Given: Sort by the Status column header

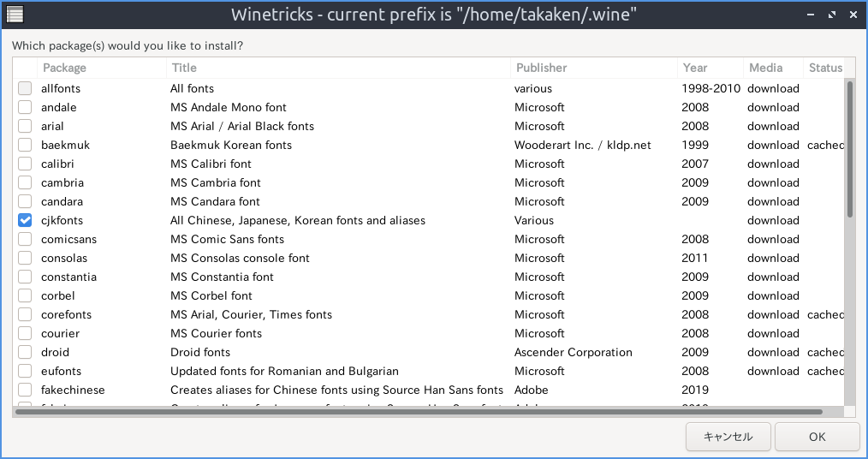Looking at the screenshot, I should click(x=823, y=68).
